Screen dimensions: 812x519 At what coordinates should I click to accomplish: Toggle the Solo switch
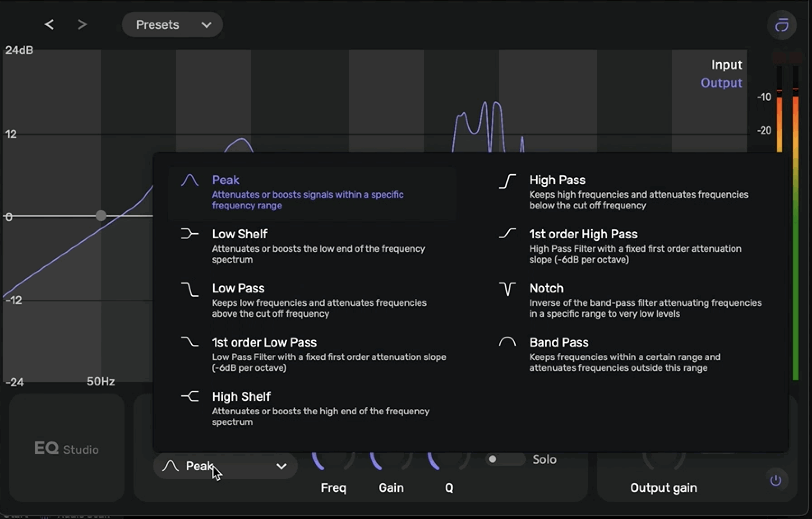505,459
